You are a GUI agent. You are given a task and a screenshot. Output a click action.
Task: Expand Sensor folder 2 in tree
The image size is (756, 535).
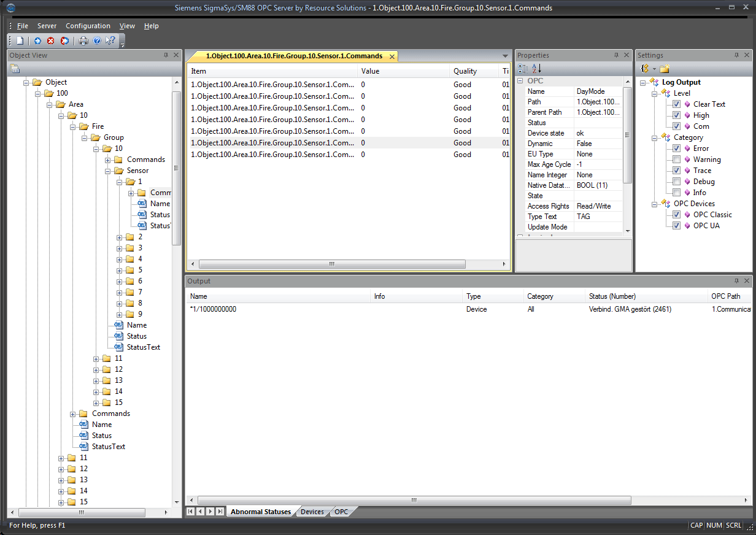click(x=120, y=237)
